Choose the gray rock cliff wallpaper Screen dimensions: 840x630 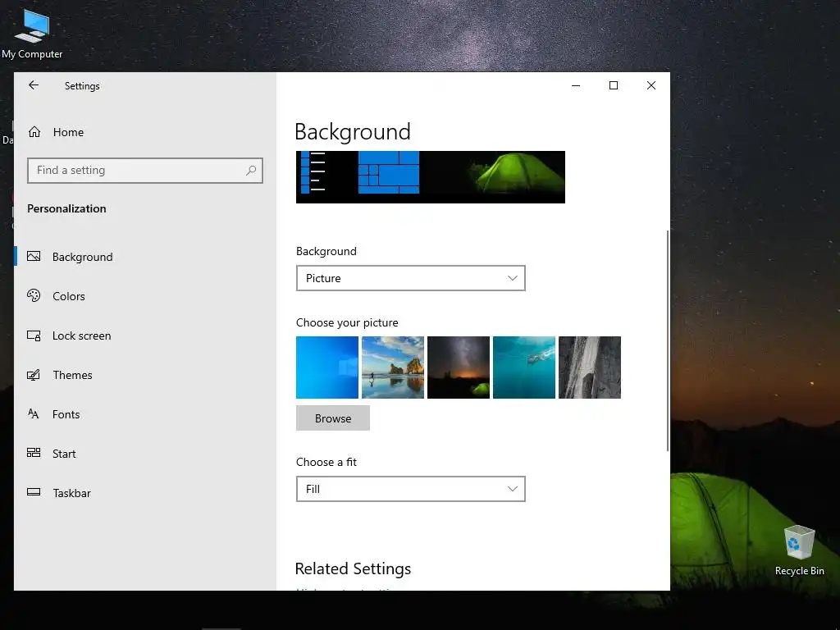click(589, 367)
